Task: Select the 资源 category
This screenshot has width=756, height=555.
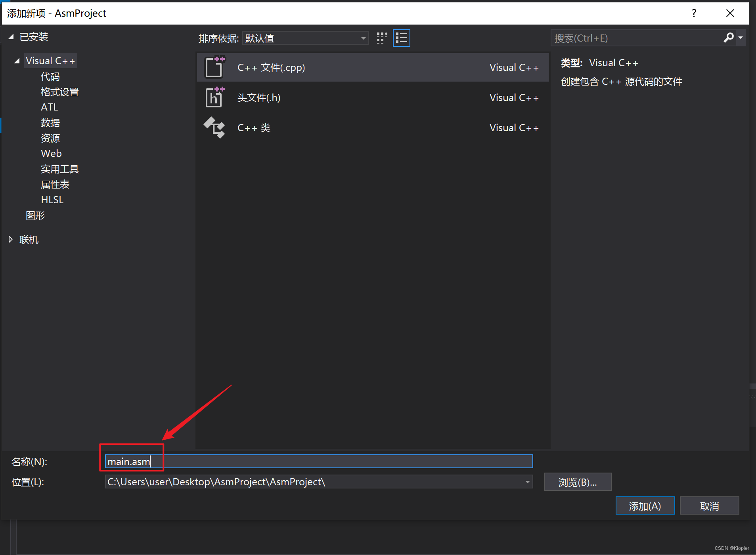Action: 50,138
